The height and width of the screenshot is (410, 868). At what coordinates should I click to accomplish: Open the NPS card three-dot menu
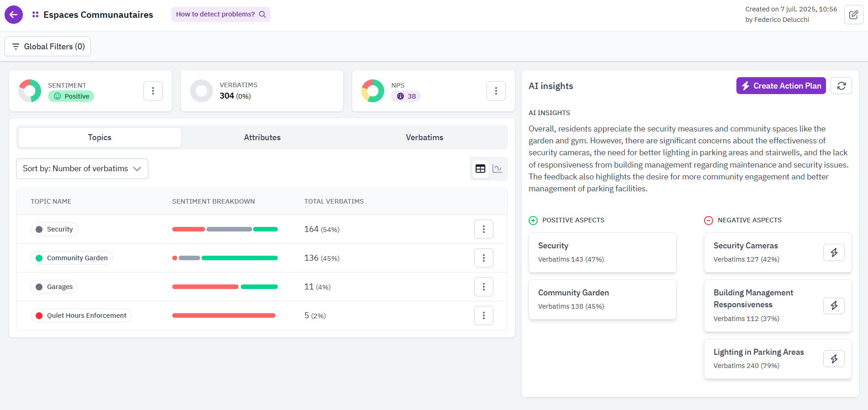496,91
